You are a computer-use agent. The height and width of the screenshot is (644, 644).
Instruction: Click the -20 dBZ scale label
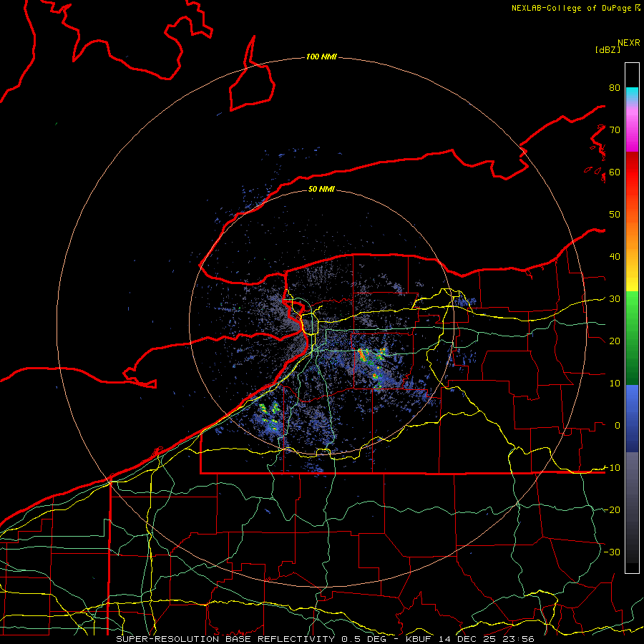click(612, 509)
